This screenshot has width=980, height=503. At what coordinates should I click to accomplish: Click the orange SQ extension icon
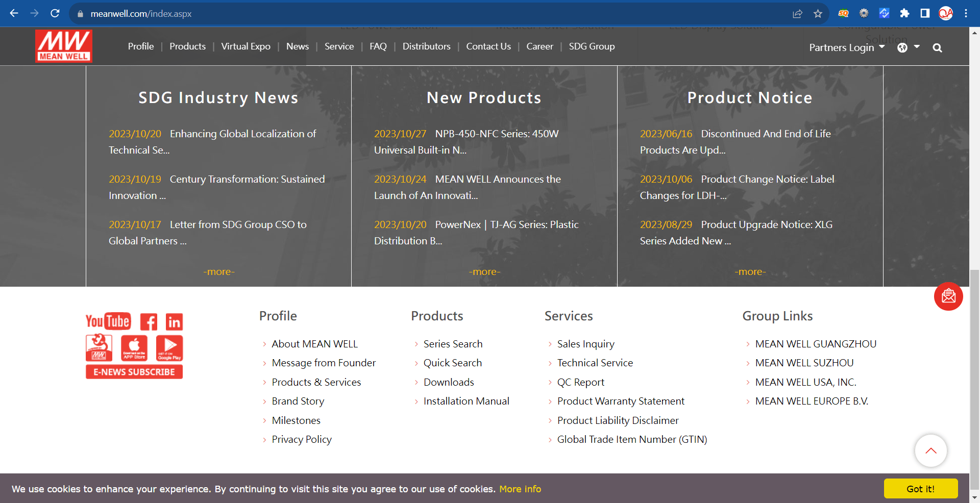[x=843, y=13]
